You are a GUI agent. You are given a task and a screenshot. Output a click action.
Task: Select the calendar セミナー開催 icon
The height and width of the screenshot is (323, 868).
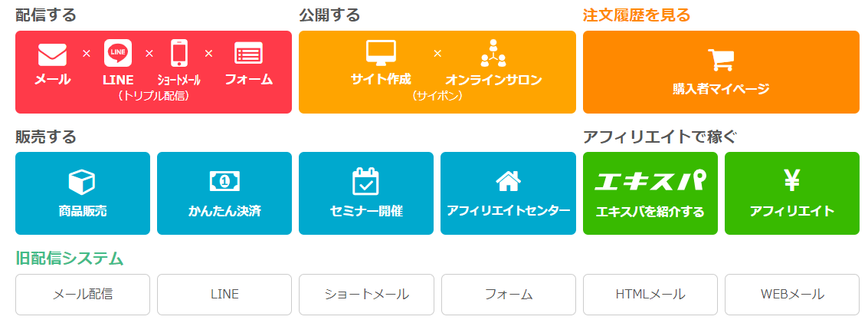click(x=366, y=181)
